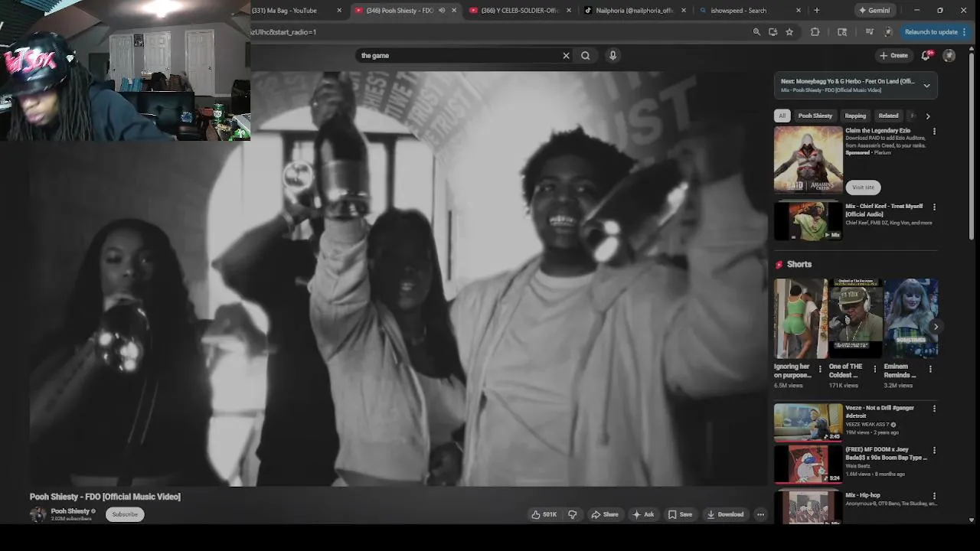
Task: Close the ishowspeed - Search tab
Action: pos(799,11)
